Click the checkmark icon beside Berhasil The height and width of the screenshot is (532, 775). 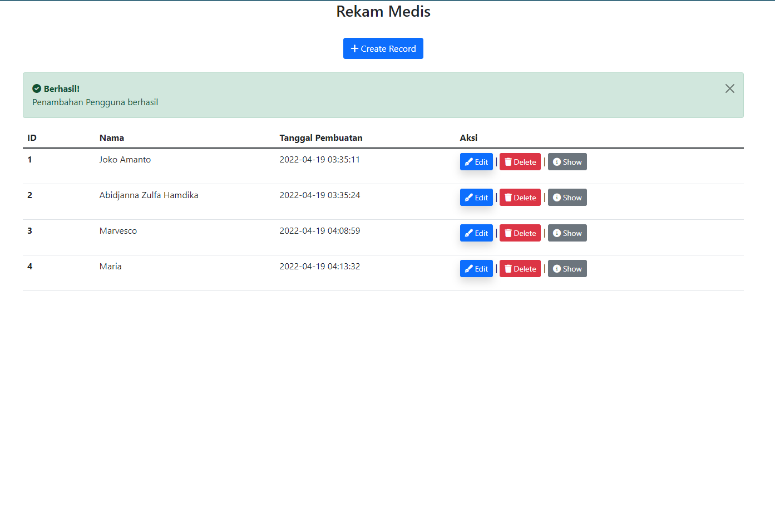[x=36, y=88]
